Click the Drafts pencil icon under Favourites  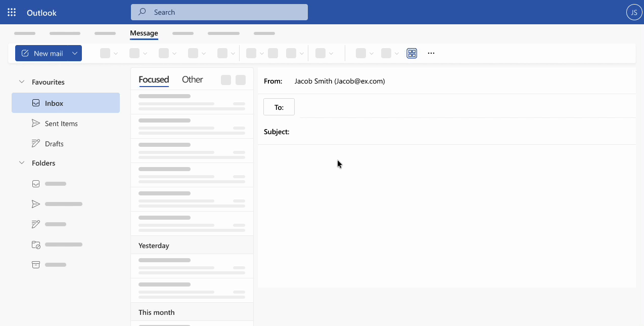[36, 143]
